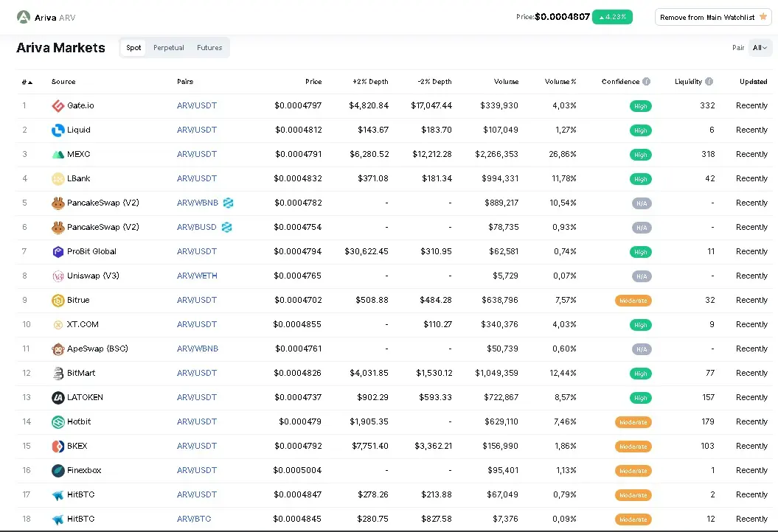Open ARV/BTC pair link for HitBTC
The image size is (778, 532).
[x=194, y=519]
